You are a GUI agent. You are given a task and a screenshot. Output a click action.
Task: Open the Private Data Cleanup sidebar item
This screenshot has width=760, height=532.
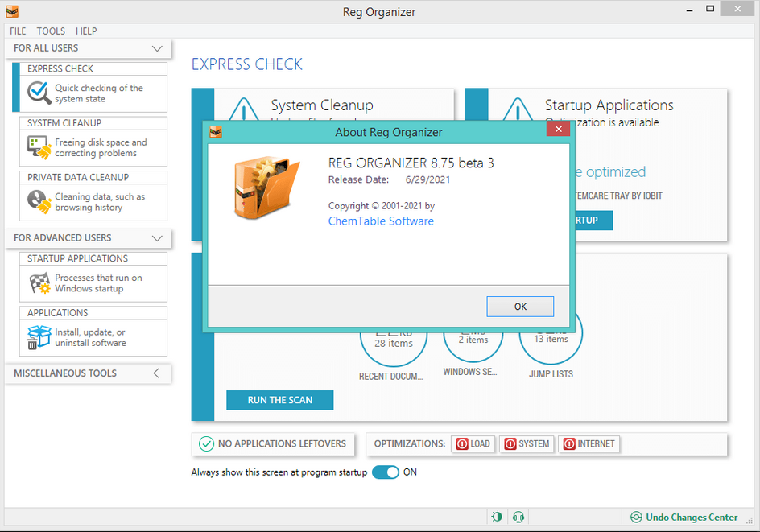93,196
